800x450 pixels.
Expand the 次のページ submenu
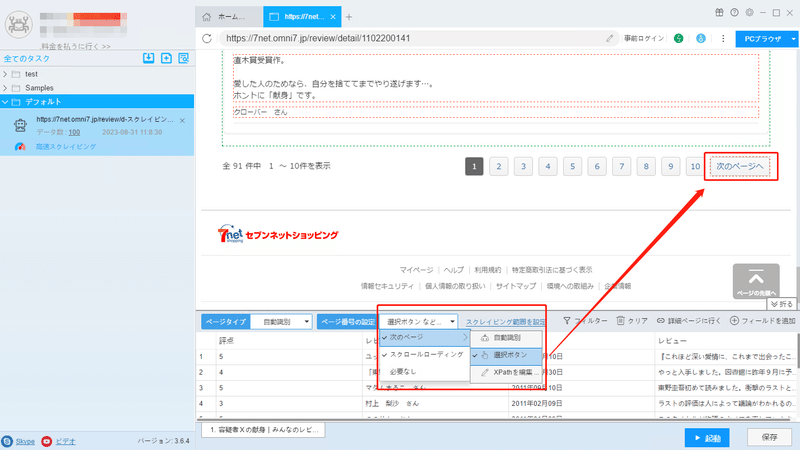click(424, 337)
